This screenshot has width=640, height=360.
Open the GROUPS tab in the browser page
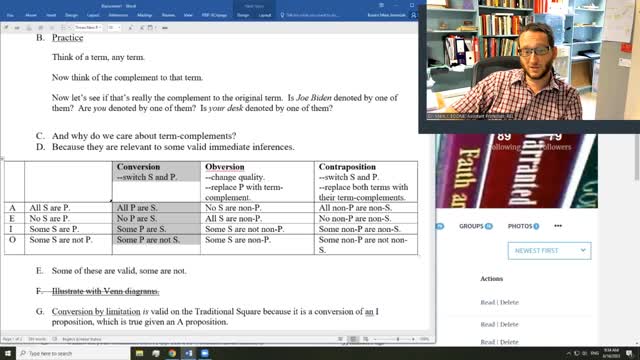[476, 226]
